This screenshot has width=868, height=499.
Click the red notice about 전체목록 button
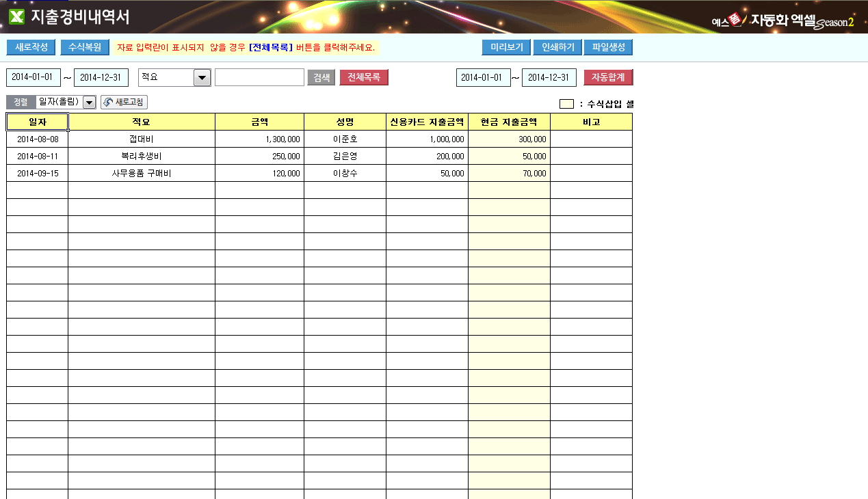pos(246,48)
